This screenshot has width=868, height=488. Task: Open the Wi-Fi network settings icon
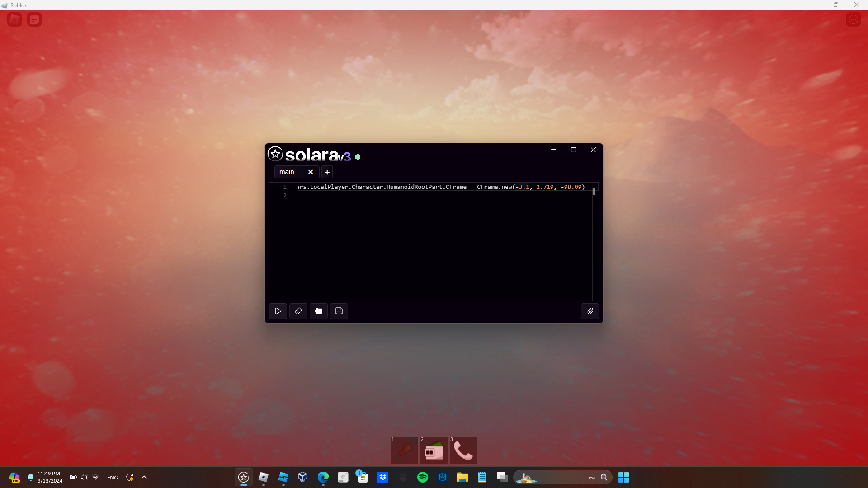coord(95,477)
